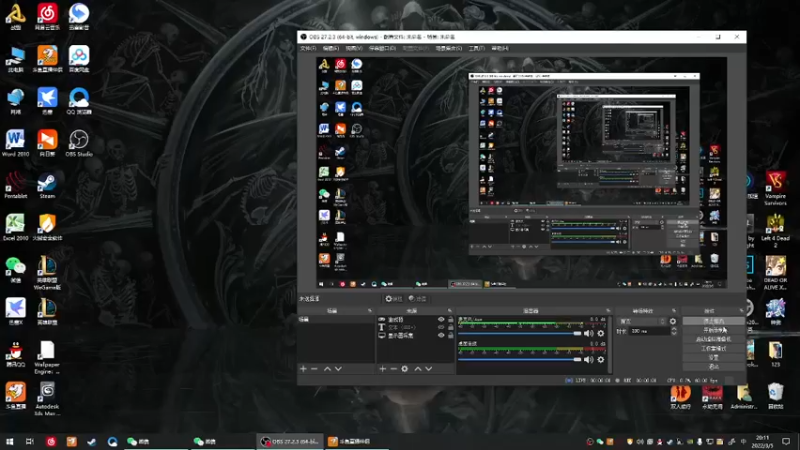Select Word 2010 desktop shortcut
The image size is (800, 450).
15,143
